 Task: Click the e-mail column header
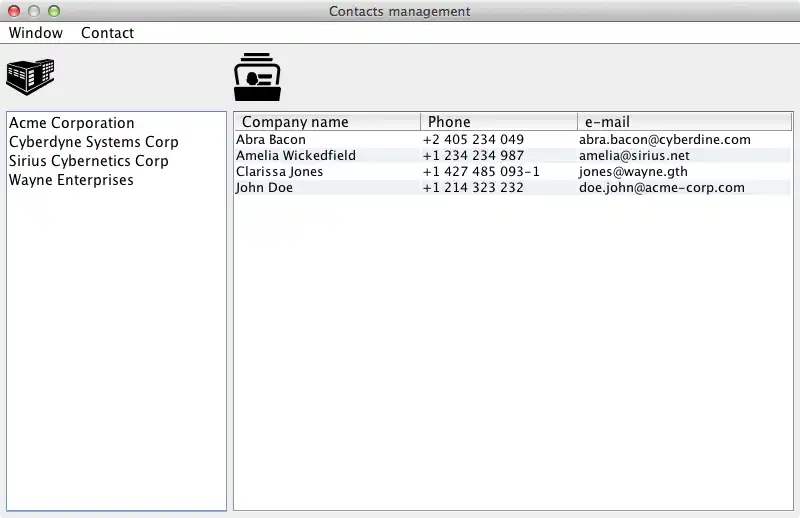click(607, 122)
